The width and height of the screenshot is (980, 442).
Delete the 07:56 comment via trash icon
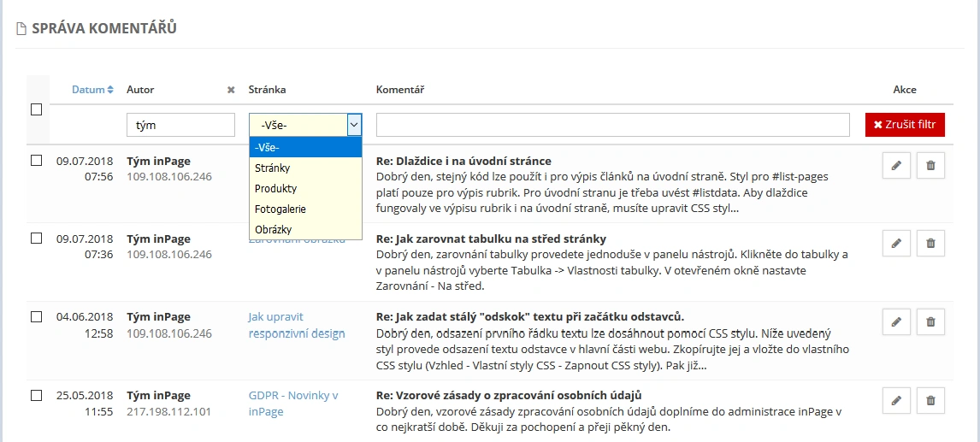pyautogui.click(x=930, y=166)
